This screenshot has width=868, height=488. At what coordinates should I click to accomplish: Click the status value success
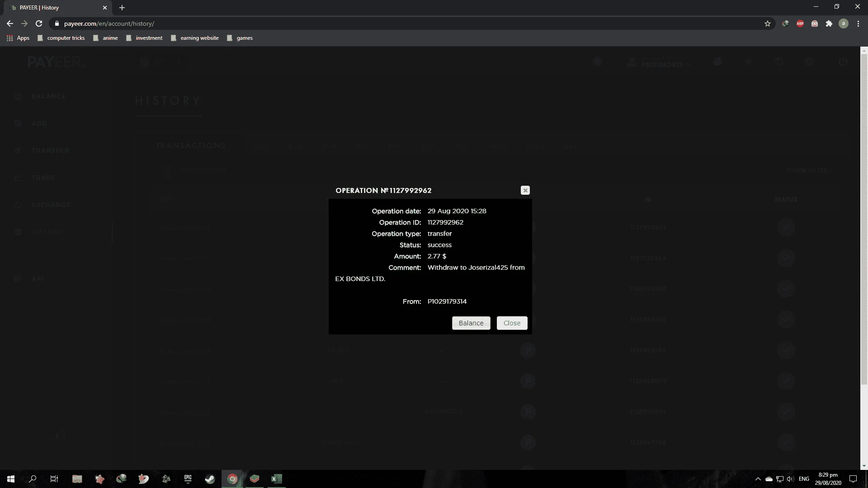439,245
